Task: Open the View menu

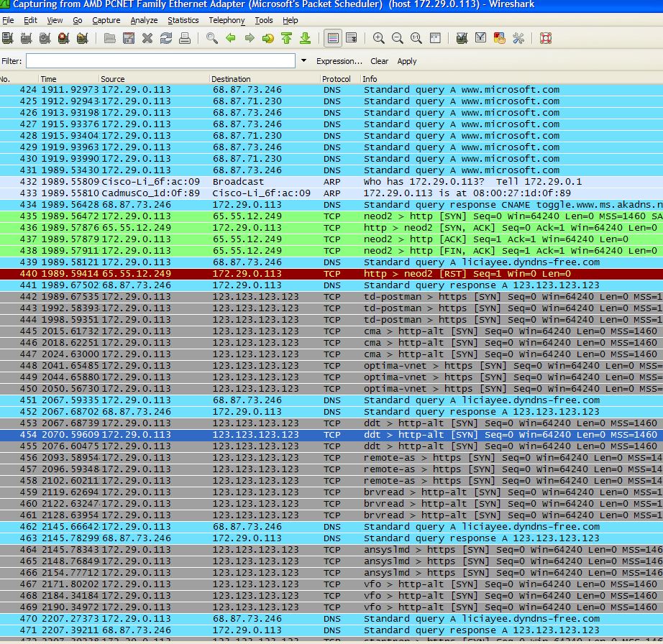Action: (55, 20)
